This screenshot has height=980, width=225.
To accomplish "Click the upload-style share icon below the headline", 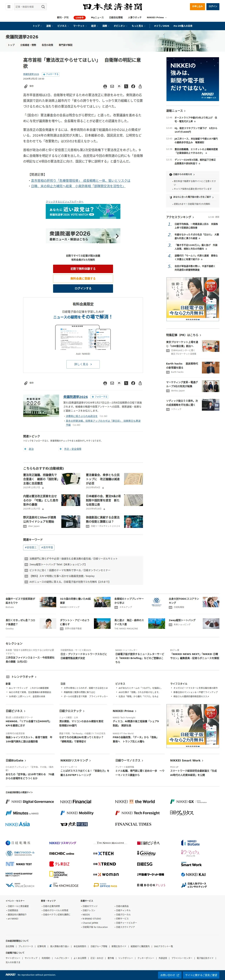I will pyautogui.click(x=140, y=86).
